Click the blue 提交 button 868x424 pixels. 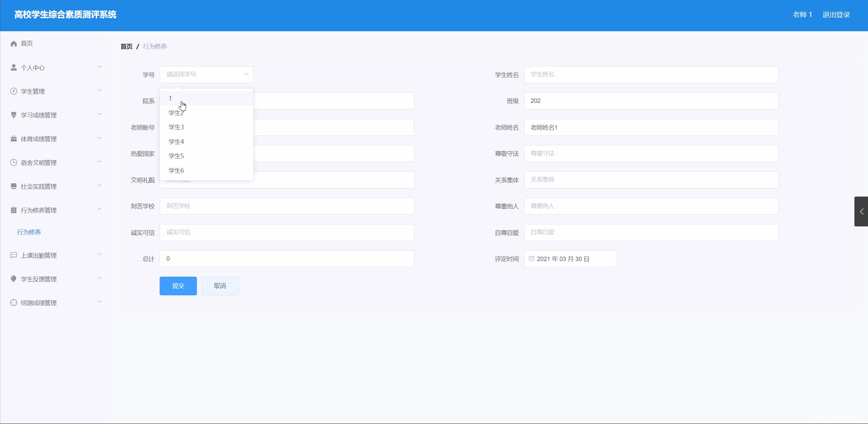point(178,286)
